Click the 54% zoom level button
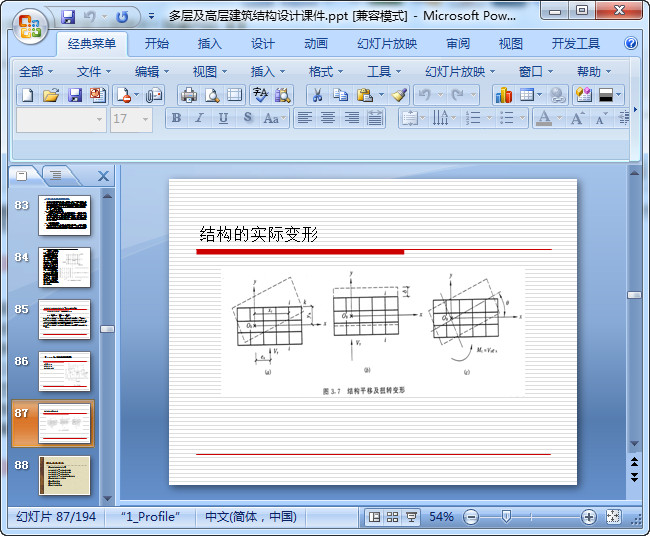The image size is (650, 536). (x=441, y=517)
